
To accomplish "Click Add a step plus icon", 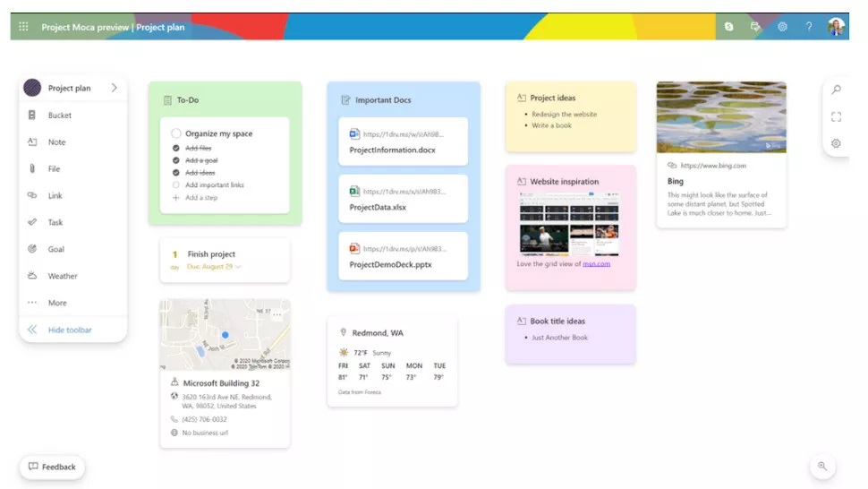I will [x=176, y=197].
